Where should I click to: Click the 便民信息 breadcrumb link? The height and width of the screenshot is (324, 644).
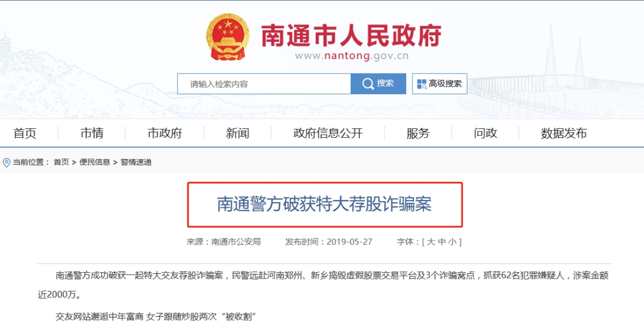tap(94, 162)
